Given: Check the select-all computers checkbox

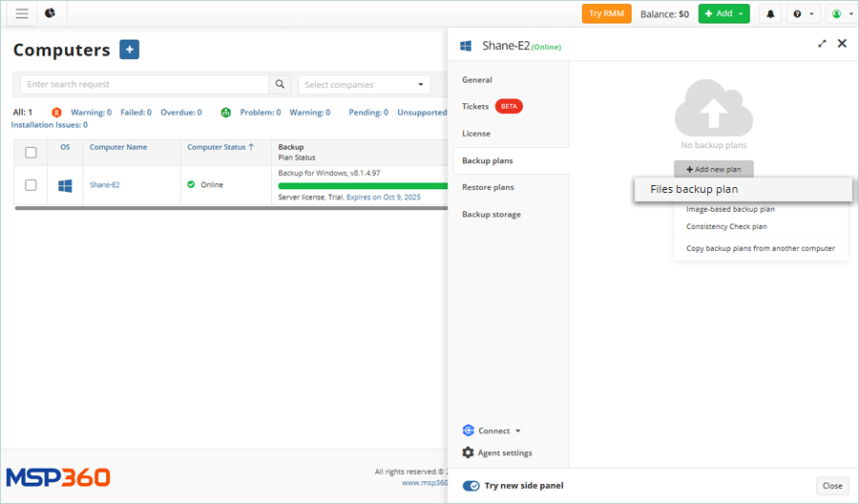Looking at the screenshot, I should click(31, 152).
